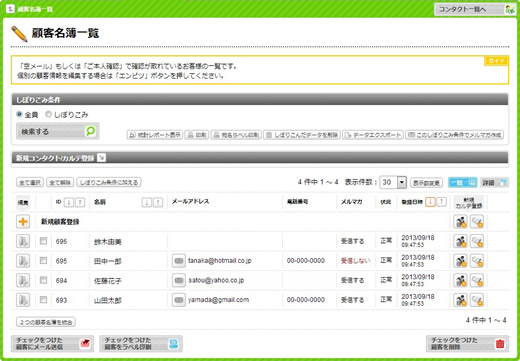Click the データエクスポート button
This screenshot has width=520, height=361.
coord(373,135)
